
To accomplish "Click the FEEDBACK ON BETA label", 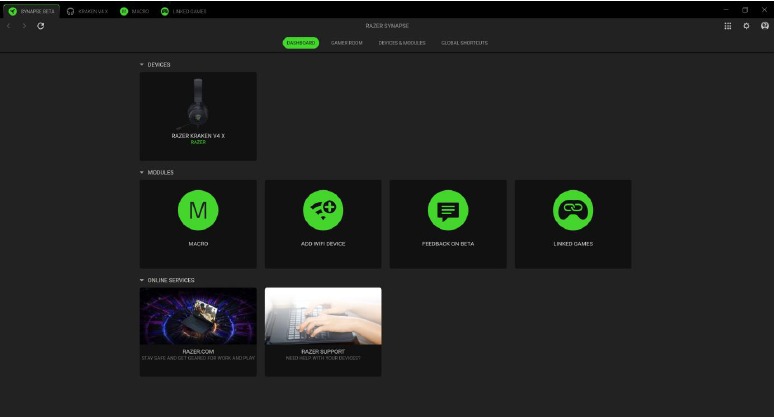I will (448, 244).
